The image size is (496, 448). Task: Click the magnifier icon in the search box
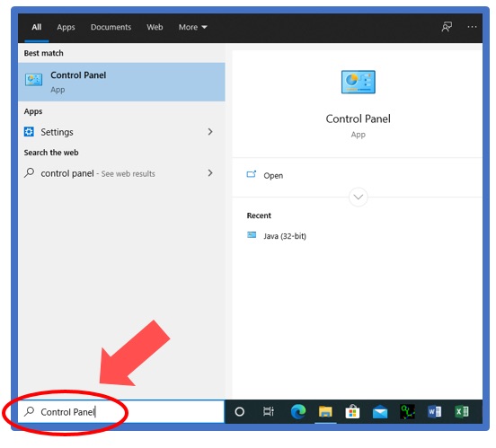[x=29, y=412]
